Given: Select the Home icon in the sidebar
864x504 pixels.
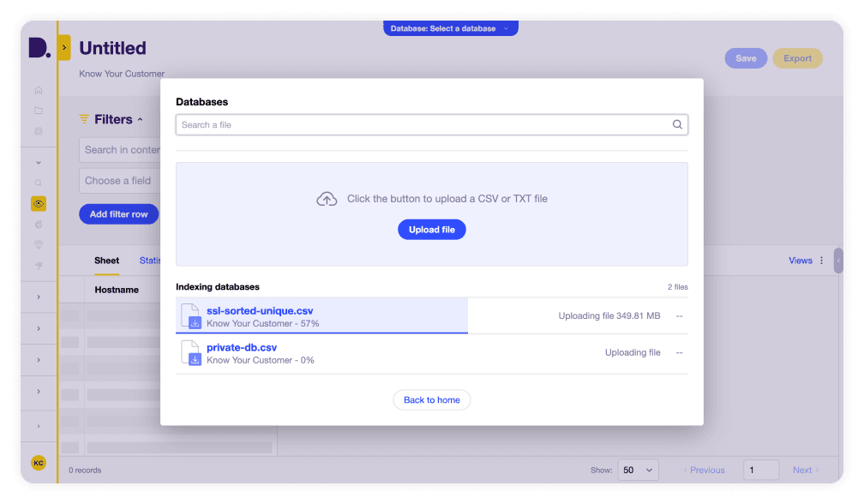Looking at the screenshot, I should coord(39,89).
